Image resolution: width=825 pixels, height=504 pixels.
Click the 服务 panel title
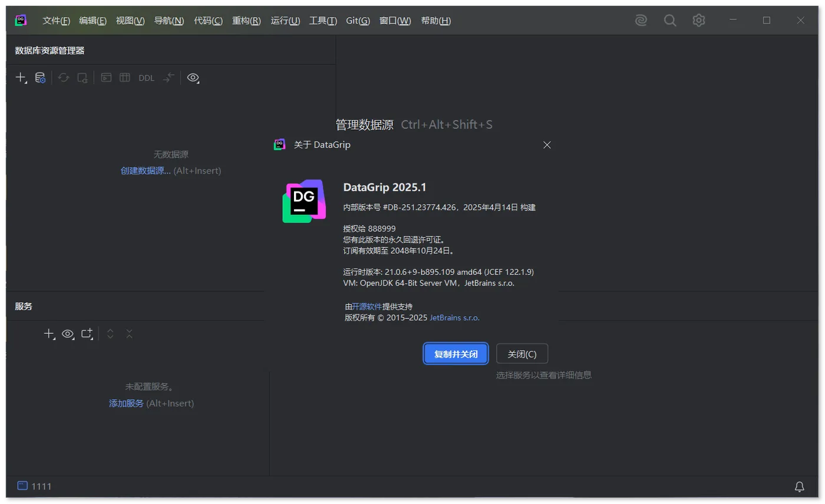pos(24,306)
